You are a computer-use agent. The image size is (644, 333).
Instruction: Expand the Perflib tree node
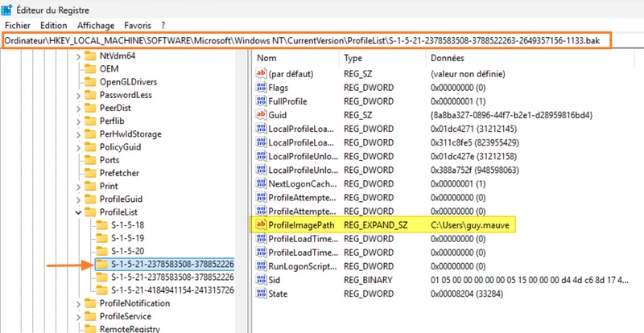pos(77,121)
